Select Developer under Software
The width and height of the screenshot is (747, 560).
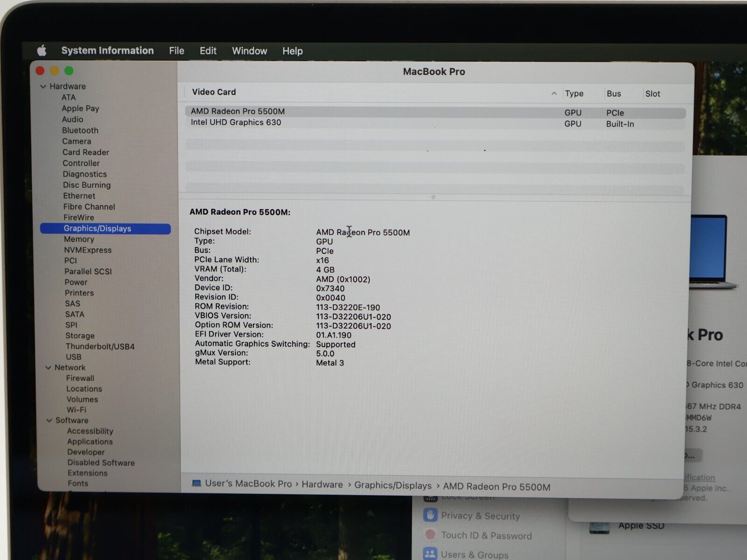86,452
